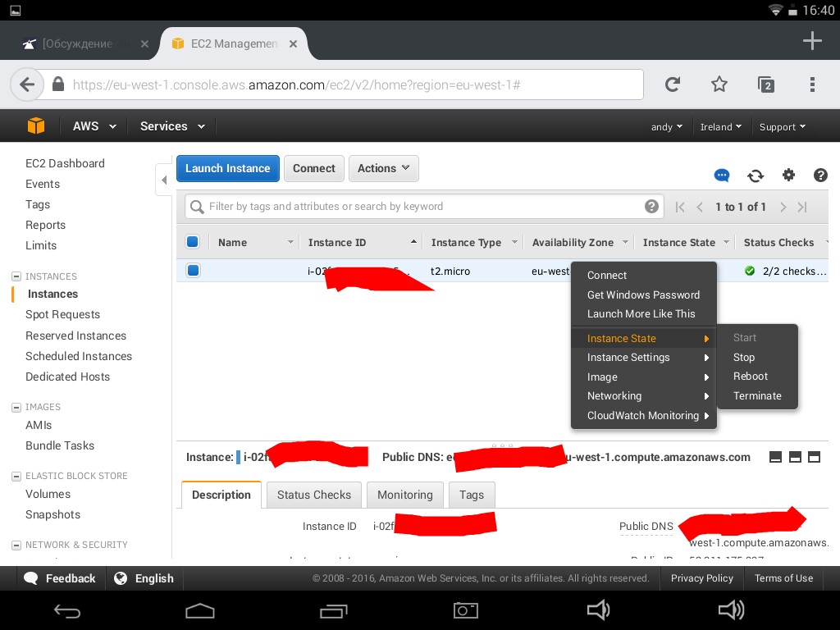The width and height of the screenshot is (840, 630).
Task: Collapse the INSTANCES sidebar section
Action: (x=16, y=276)
